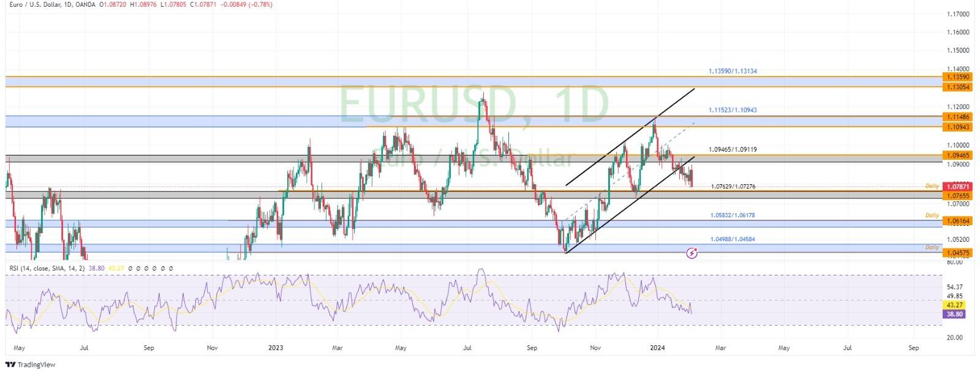Select the orange 1.06164 price label
Viewport: 980px width, 374px height.
click(957, 221)
